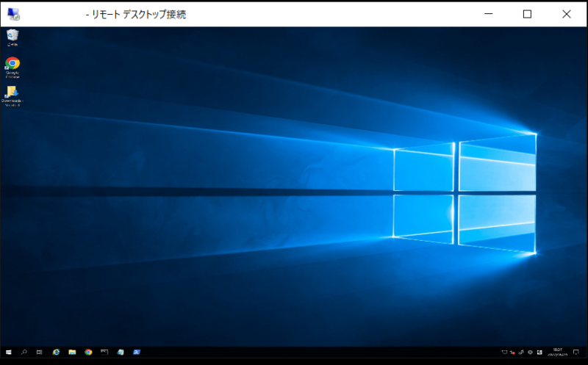
Task: Click the monitor icon in the system tray
Action: (504, 353)
